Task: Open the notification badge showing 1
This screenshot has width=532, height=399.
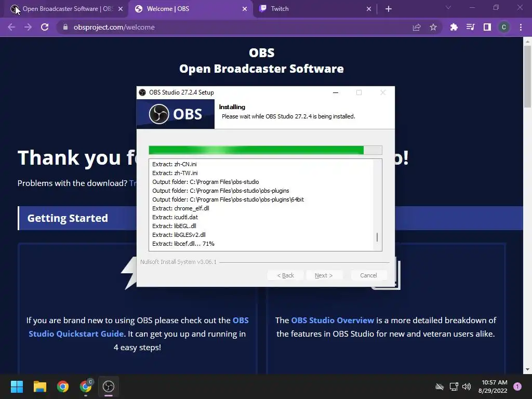Action: click(517, 387)
